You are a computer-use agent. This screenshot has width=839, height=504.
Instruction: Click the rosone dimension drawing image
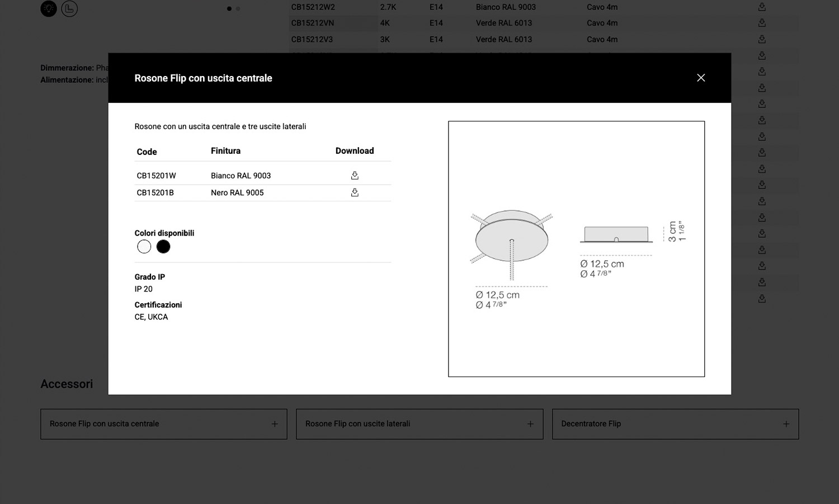[576, 249]
